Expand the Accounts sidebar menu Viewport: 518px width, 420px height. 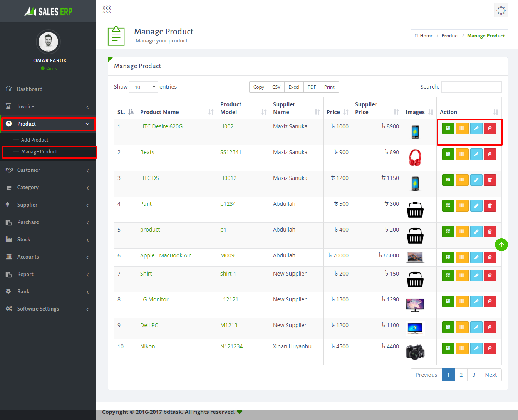point(48,257)
